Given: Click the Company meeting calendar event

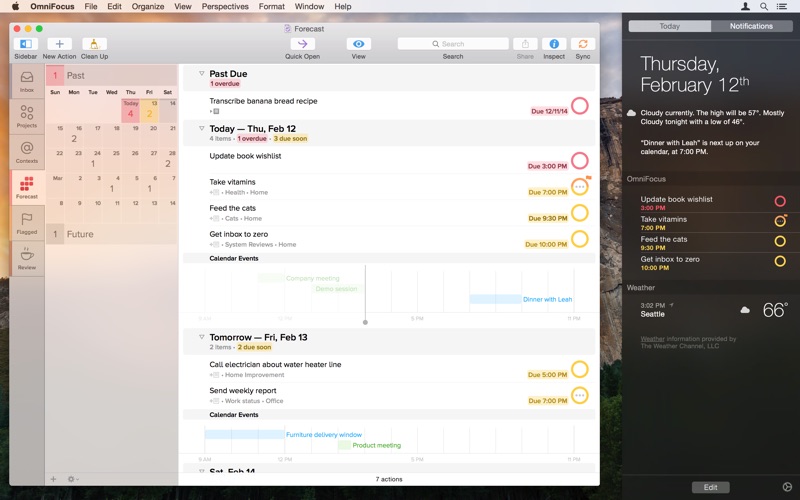Looking at the screenshot, I should pyautogui.click(x=299, y=278).
